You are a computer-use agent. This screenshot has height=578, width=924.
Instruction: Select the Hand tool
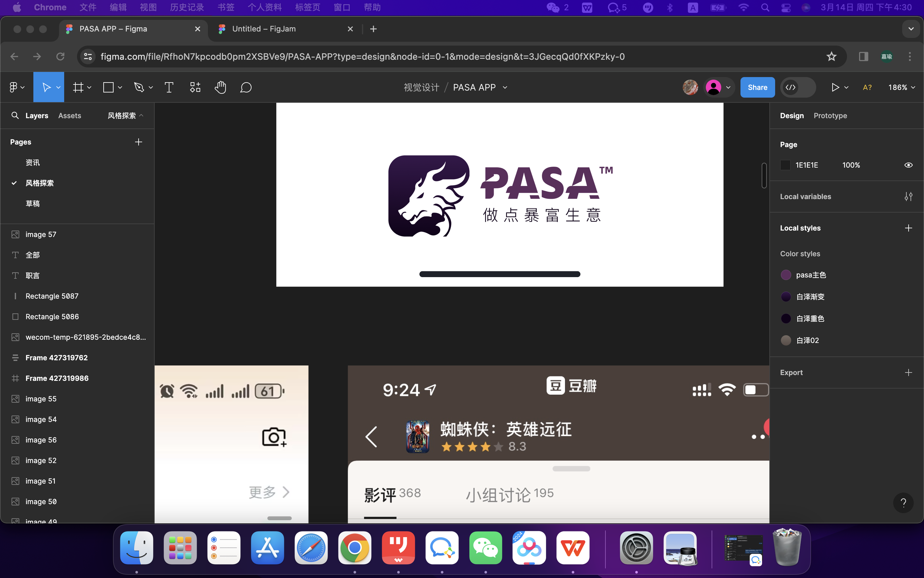coord(220,88)
